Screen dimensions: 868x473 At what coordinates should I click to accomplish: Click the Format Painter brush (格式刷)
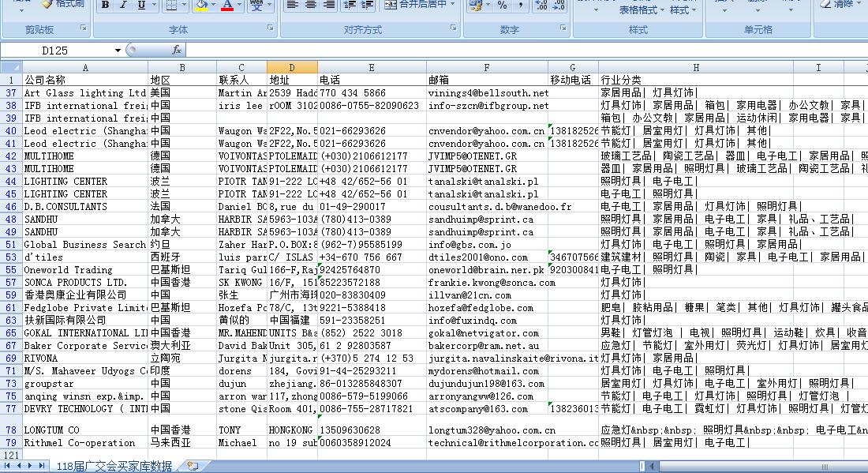click(x=63, y=4)
